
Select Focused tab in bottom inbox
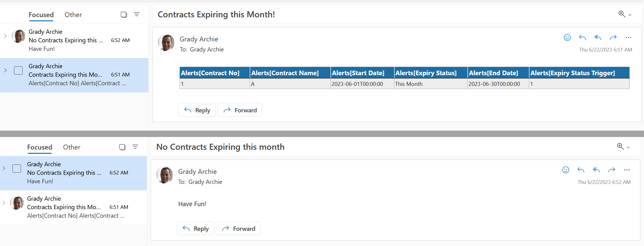coord(40,147)
